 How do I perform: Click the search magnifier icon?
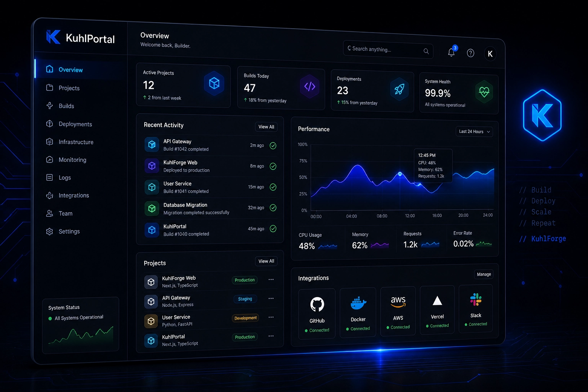(x=426, y=51)
